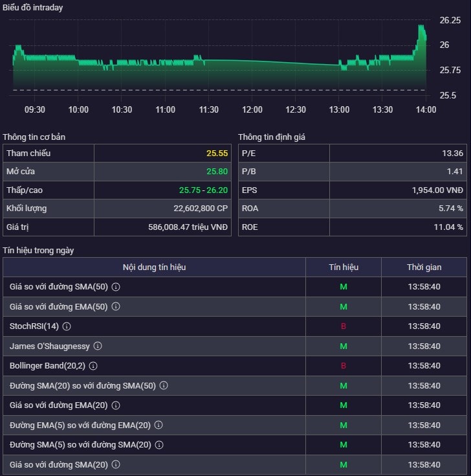Click the Biểu đồ intraday heading
471x476 pixels.
pyautogui.click(x=33, y=8)
